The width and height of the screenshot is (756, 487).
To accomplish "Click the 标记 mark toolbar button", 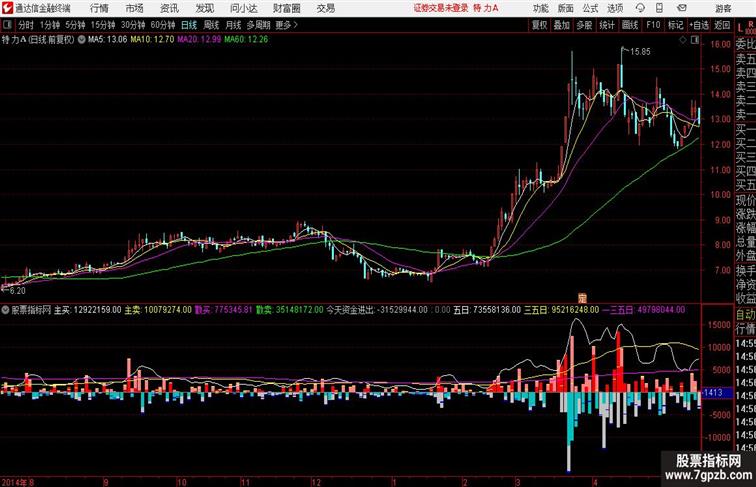I will click(x=675, y=25).
